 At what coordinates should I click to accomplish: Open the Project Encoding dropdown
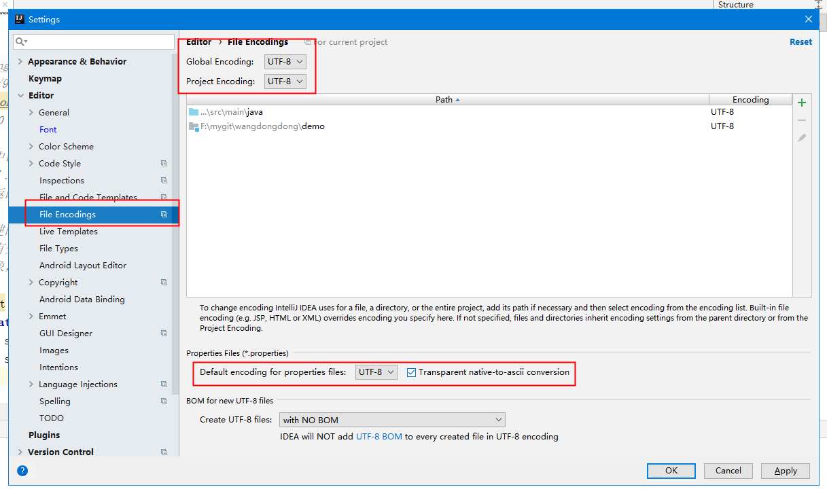(x=285, y=82)
